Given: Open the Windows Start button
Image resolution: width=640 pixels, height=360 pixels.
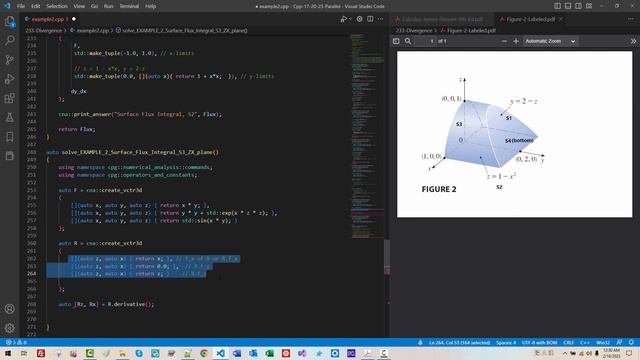Looking at the screenshot, I should 8,353.
